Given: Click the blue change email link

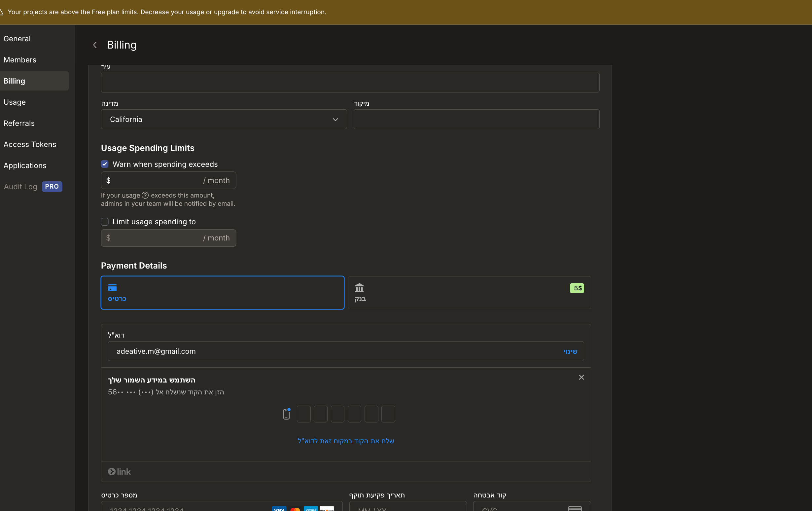Looking at the screenshot, I should pyautogui.click(x=570, y=351).
